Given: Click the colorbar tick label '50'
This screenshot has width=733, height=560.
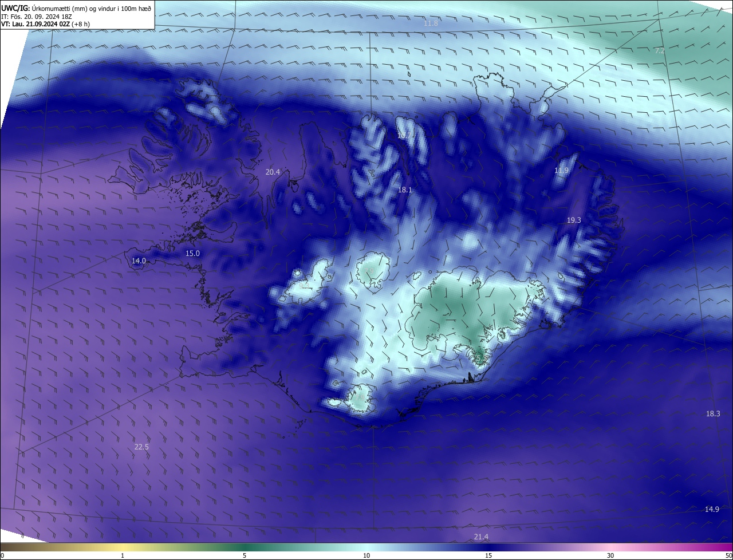Looking at the screenshot, I should tap(728, 555).
